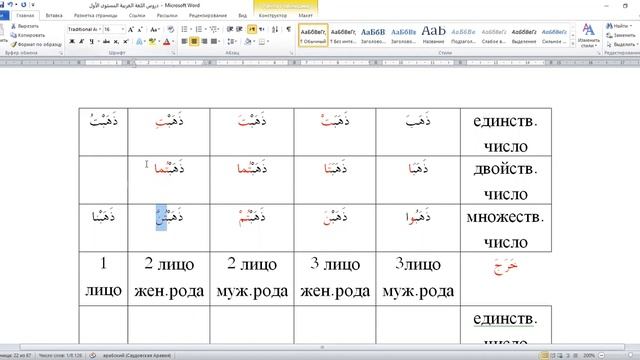Open the Конструктор table tools tab
The width and height of the screenshot is (640, 360).
click(273, 16)
